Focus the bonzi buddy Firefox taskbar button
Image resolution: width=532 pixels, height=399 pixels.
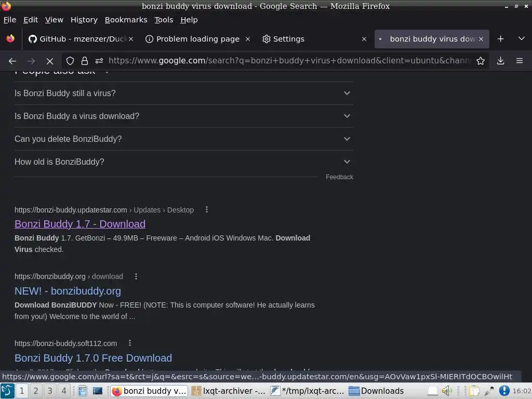(x=149, y=391)
